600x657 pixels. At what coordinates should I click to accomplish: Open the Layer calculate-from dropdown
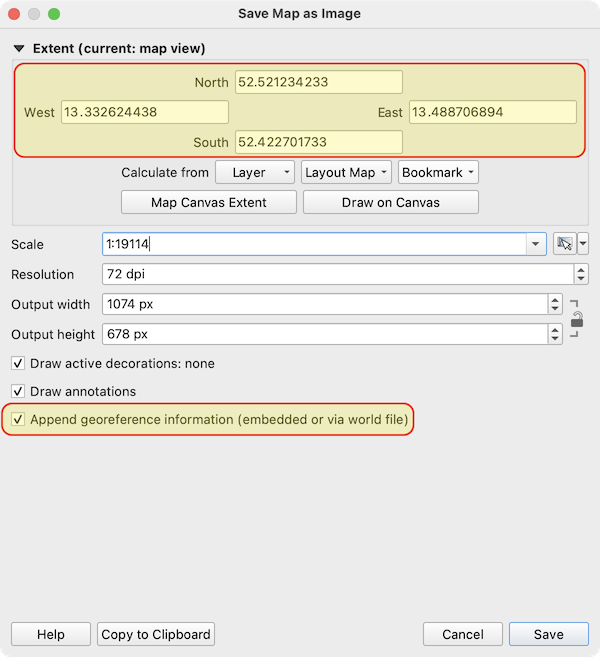pos(255,172)
